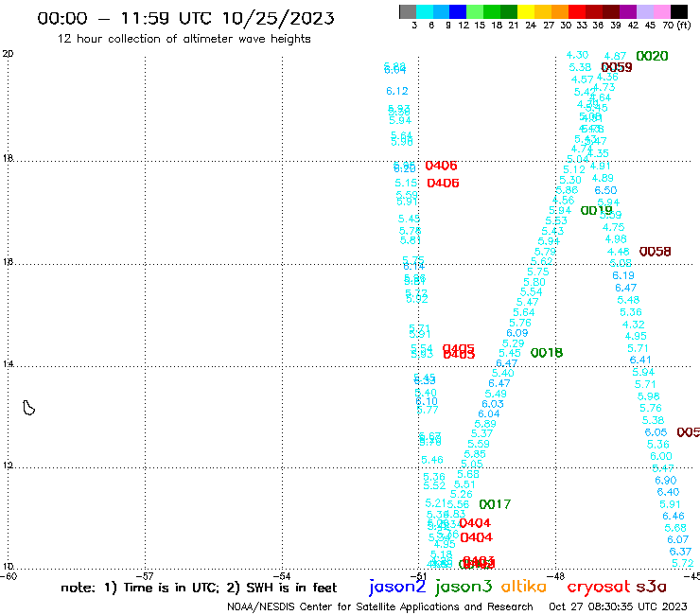The image size is (700, 615).
Task: Click the blue jason2 legend label
Action: (397, 587)
